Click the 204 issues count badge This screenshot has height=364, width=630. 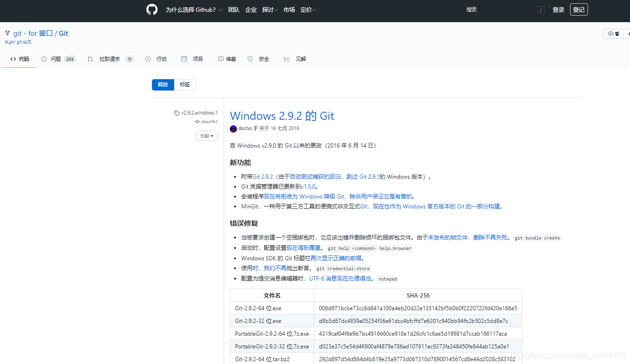point(70,59)
